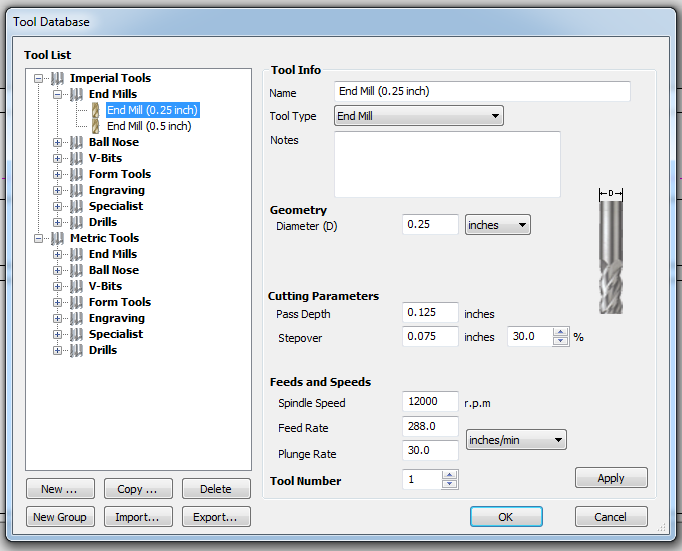The width and height of the screenshot is (682, 551).
Task: Click the Metric Specialist group icon
Action: [77, 334]
